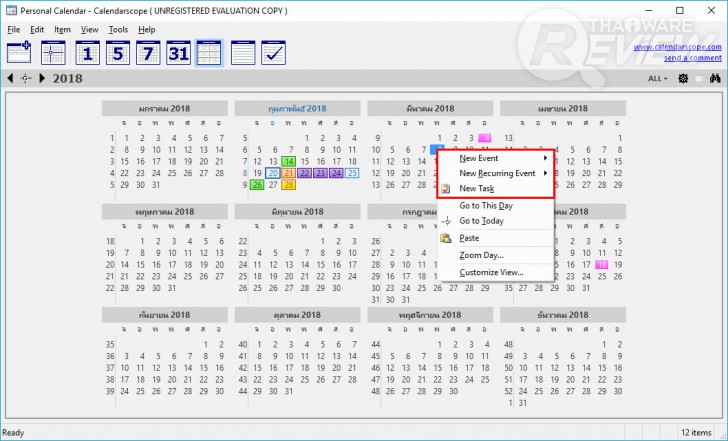
Task: Open the Edit menu
Action: (37, 30)
